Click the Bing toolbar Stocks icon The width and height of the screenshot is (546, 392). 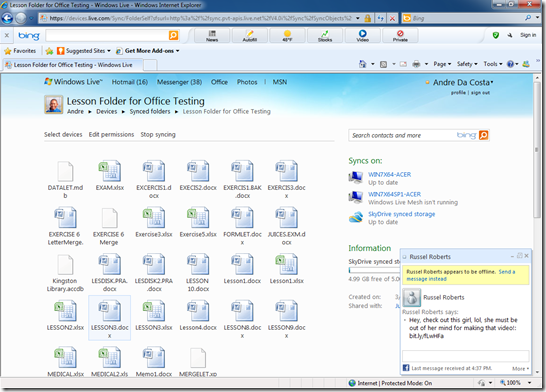point(325,36)
